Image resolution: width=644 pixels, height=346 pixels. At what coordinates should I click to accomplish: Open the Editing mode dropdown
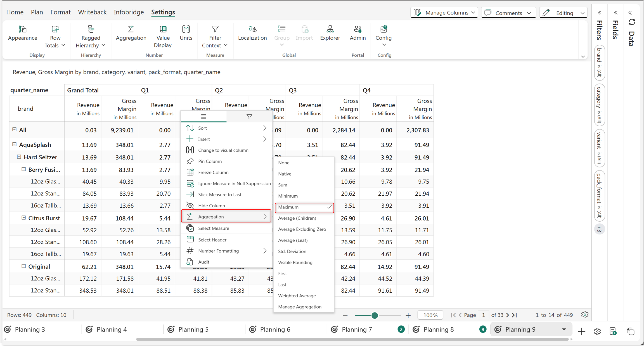[563, 13]
